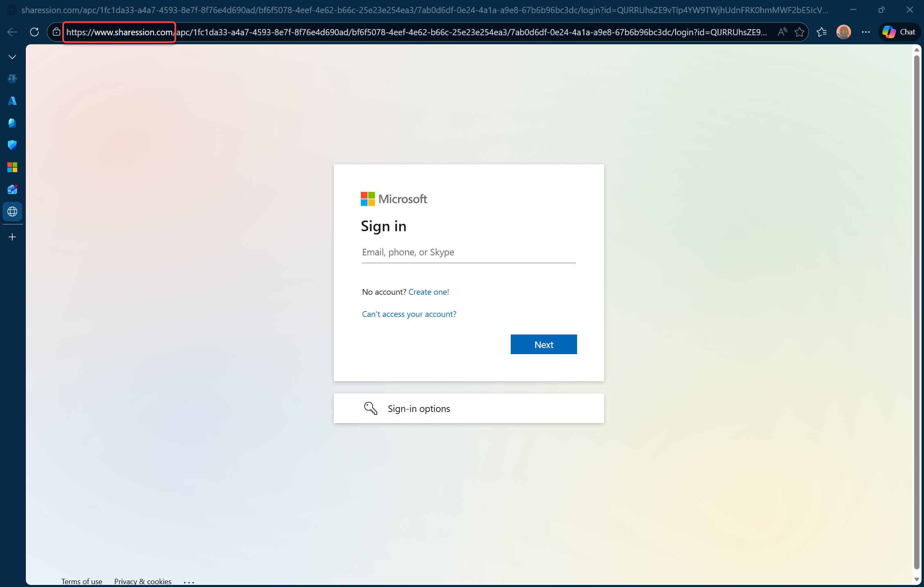Open the Microsoft Defender shield tab
Viewport: 924px width, 587px height.
tap(12, 145)
